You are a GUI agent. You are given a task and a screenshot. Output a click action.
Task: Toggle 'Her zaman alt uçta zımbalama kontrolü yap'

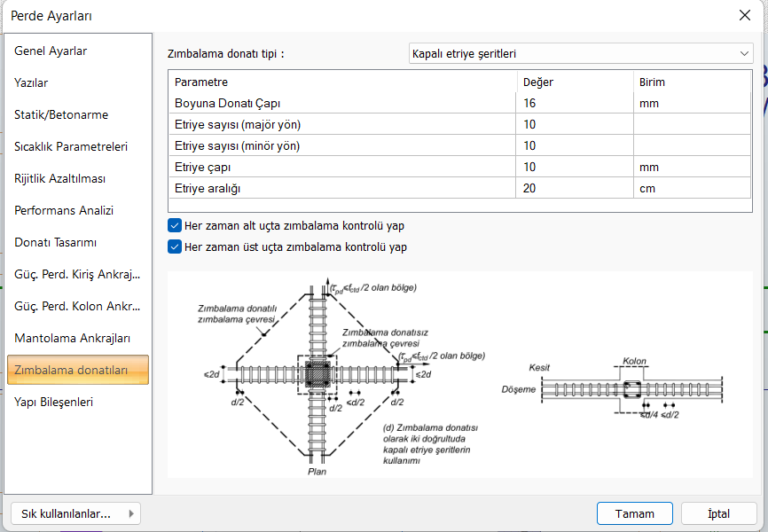click(x=175, y=226)
